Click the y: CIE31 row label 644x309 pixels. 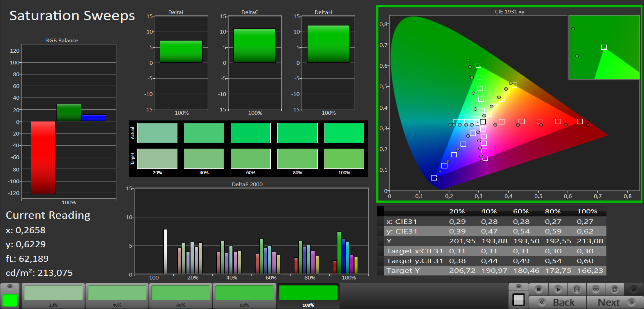(x=402, y=231)
